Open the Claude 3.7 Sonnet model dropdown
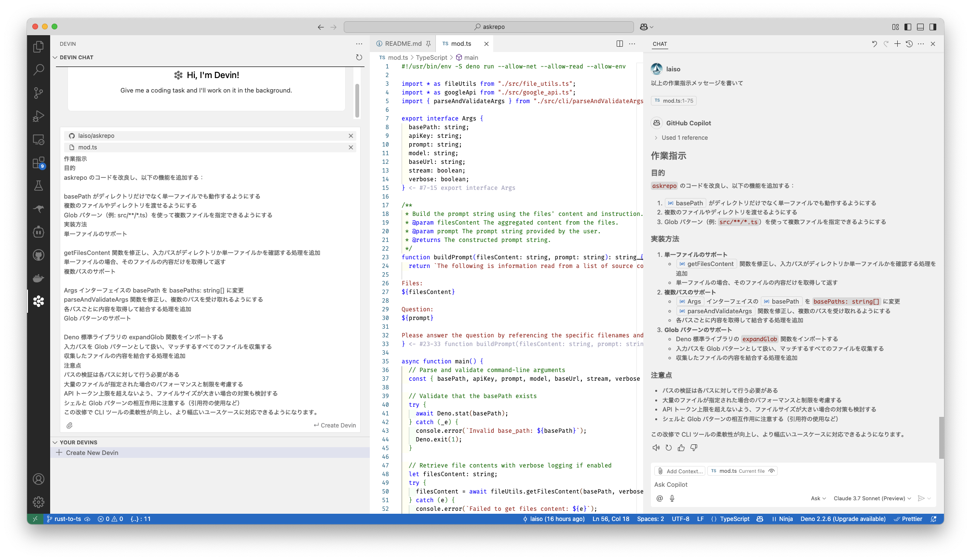The height and width of the screenshot is (560, 971). coord(872,498)
